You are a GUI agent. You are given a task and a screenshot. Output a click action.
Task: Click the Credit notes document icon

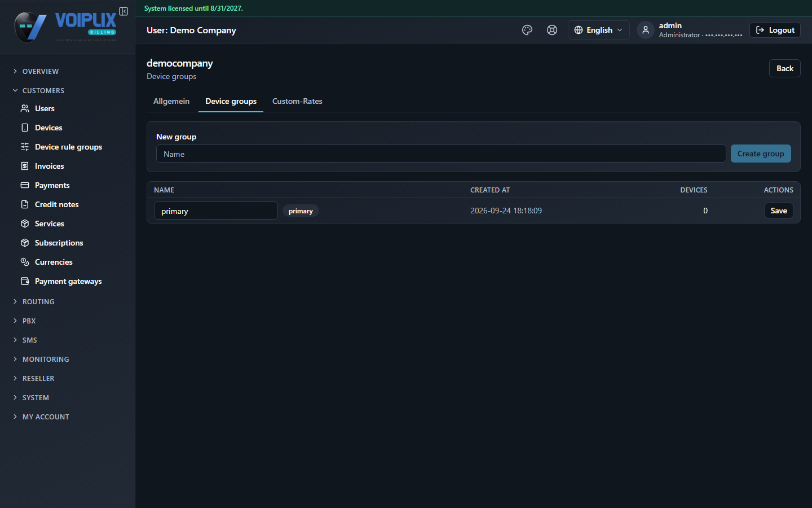pyautogui.click(x=25, y=204)
